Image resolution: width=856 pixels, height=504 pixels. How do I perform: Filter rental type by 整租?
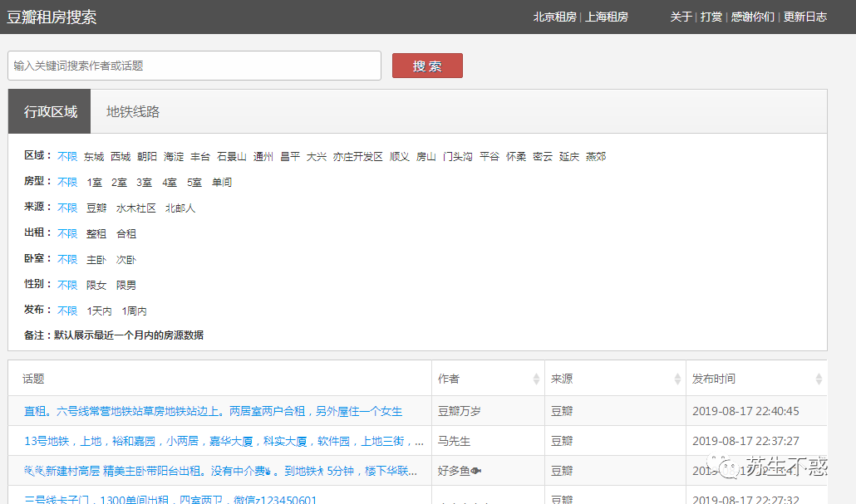(x=96, y=233)
